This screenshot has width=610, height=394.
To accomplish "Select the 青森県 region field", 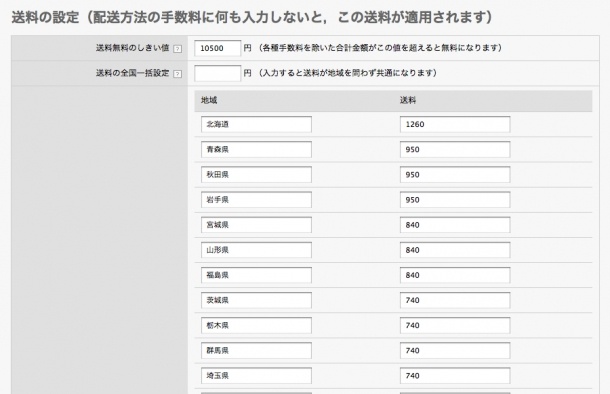I will pos(256,150).
